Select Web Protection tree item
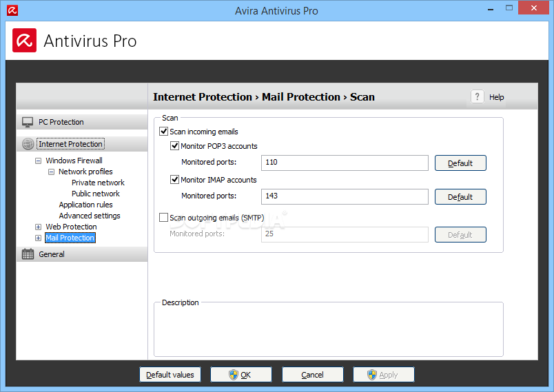Screen dimensions: 554x392 pos(71,227)
